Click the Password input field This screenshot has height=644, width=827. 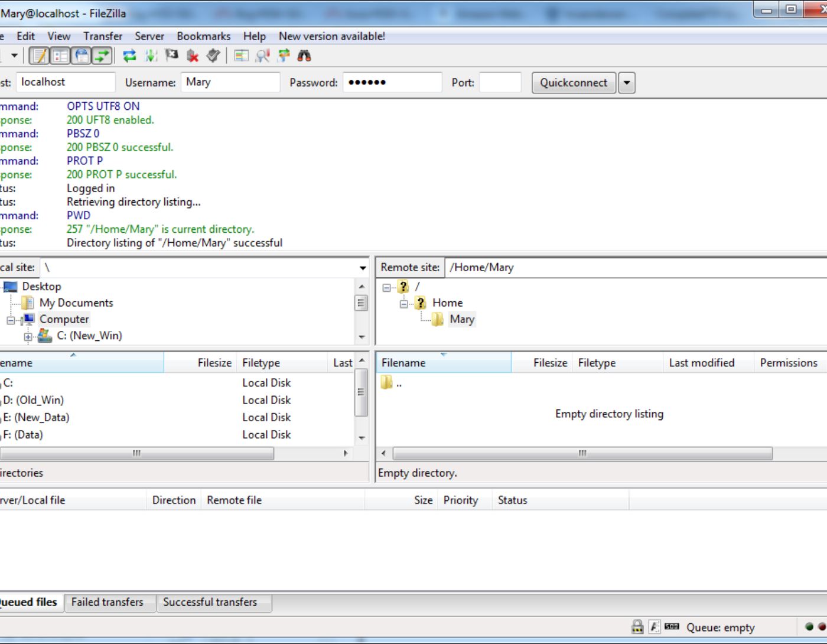pyautogui.click(x=392, y=82)
